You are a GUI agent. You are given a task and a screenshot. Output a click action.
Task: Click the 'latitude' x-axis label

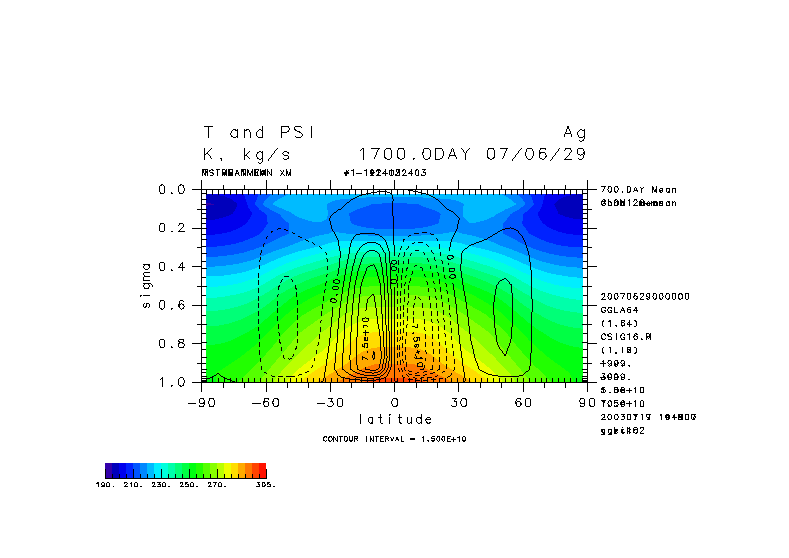(x=395, y=419)
